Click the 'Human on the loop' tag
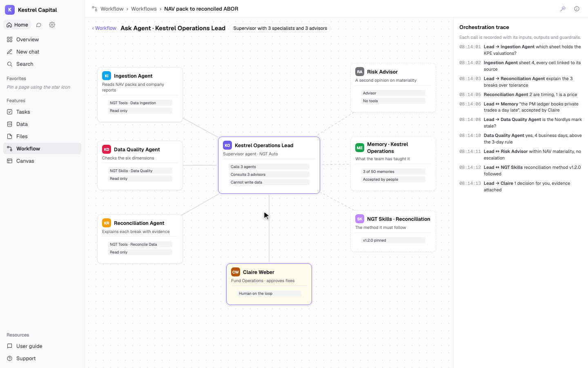This screenshot has height=368, width=588. click(269, 294)
